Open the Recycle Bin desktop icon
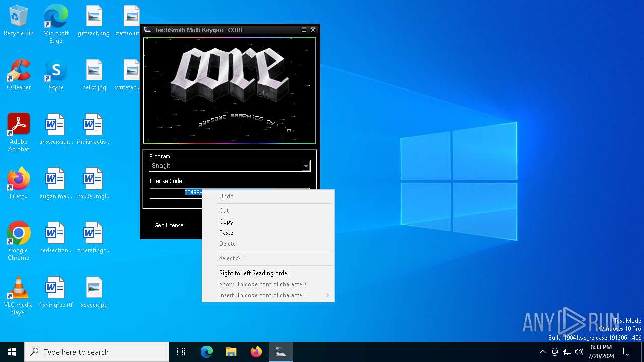 pos(19,20)
